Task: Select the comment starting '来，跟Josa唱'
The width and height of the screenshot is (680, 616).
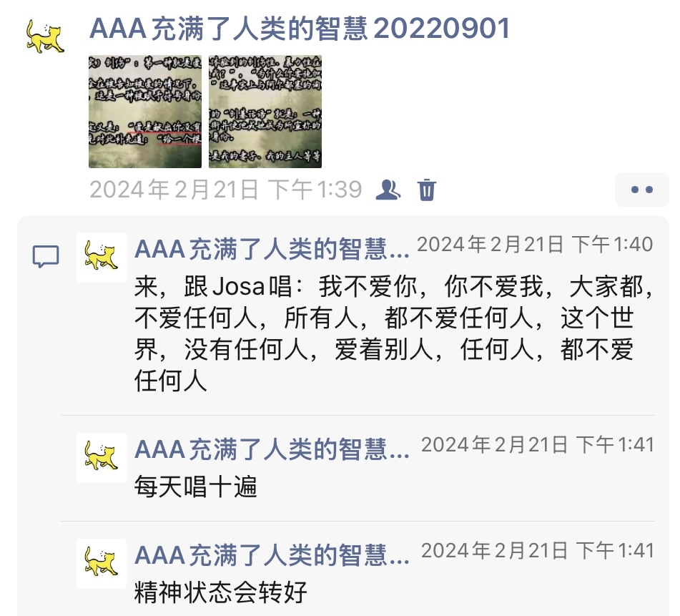Action: pos(394,334)
